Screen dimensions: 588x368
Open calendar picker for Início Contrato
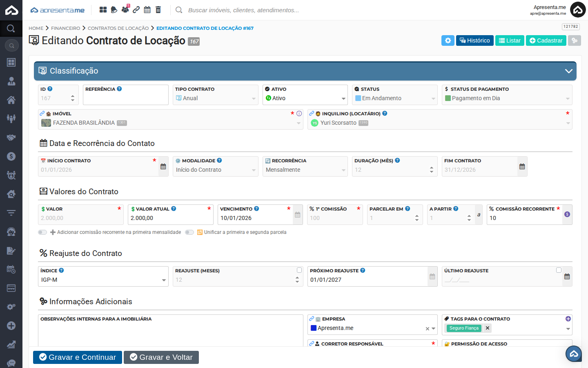point(163,166)
